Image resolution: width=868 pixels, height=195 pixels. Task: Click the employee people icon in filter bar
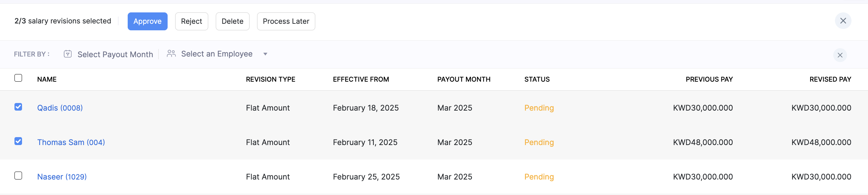pos(171,54)
